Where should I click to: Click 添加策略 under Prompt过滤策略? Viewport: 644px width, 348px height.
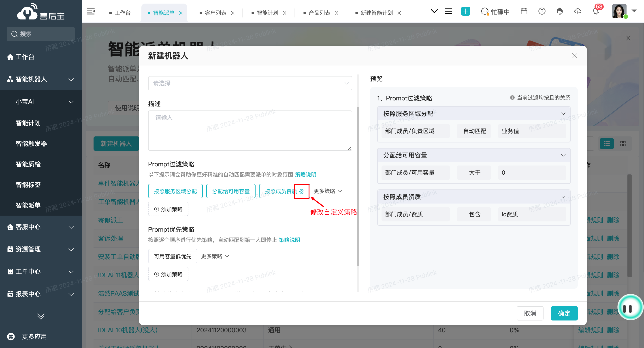[x=168, y=209]
